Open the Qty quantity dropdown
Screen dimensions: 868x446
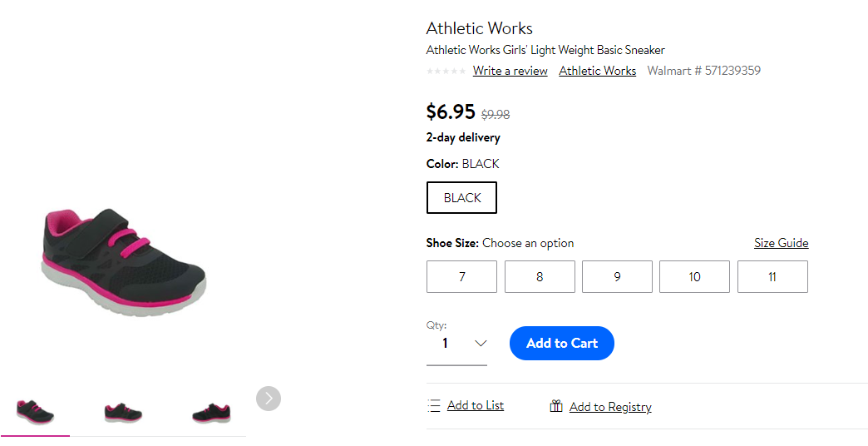(456, 344)
